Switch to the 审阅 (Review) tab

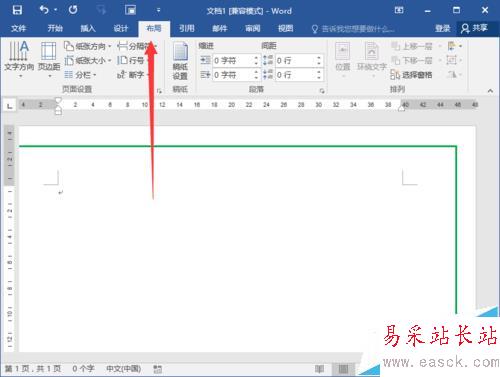(253, 28)
